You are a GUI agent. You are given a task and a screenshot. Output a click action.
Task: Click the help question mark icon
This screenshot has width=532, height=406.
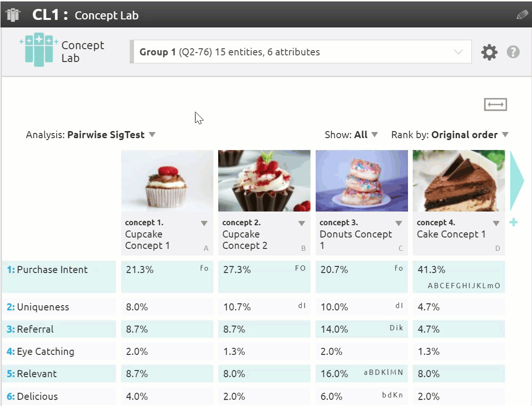click(513, 52)
